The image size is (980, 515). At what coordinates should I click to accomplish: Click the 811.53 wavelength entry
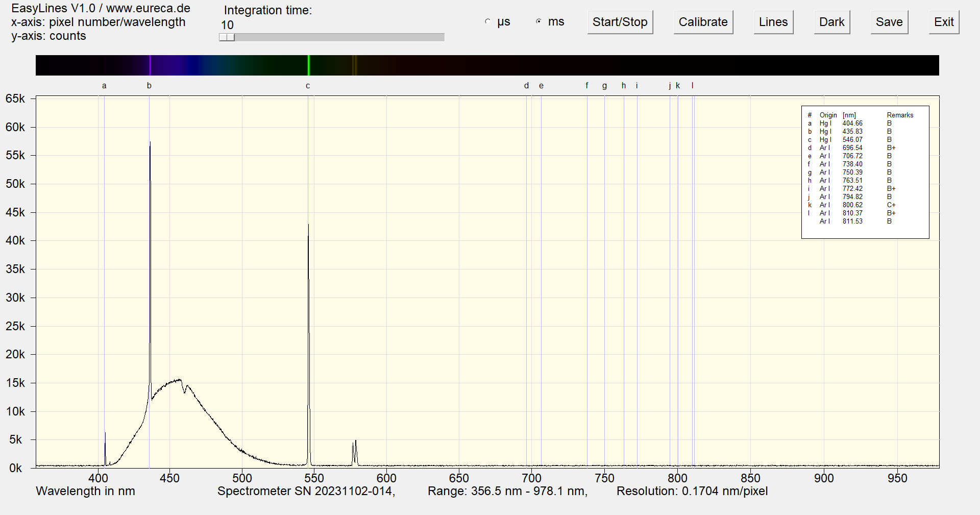coord(852,222)
